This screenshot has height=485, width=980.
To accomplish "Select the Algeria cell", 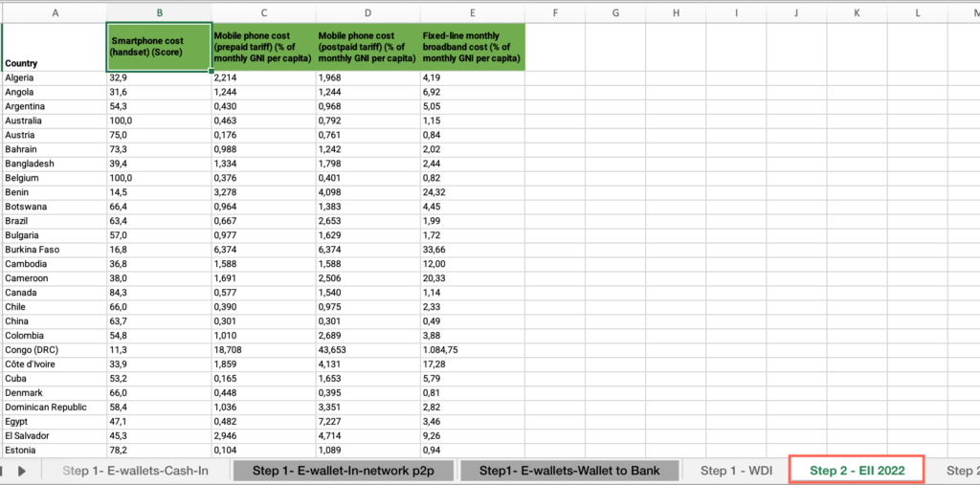I will [55, 78].
